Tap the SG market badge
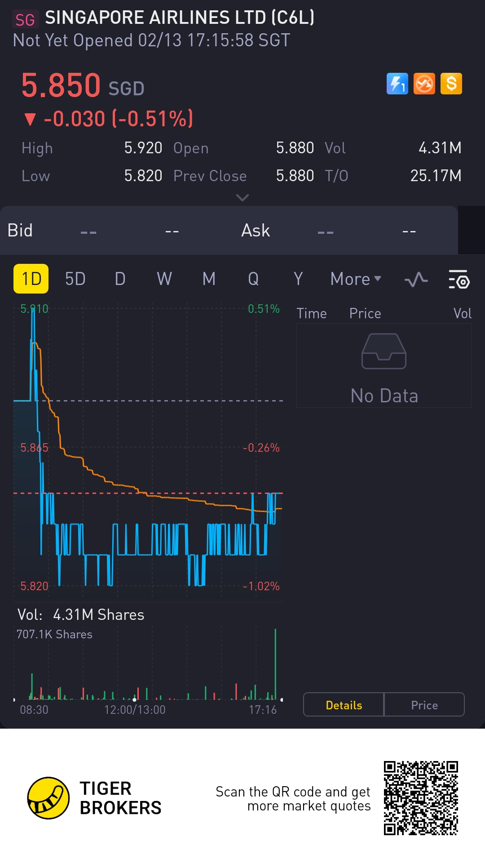Viewport: 485px width, 868px height. coord(25,20)
